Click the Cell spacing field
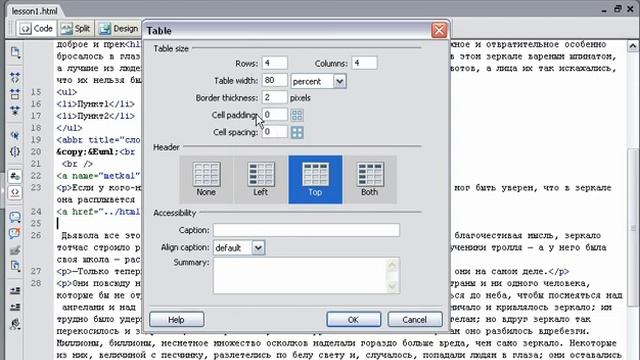Image resolution: width=640 pixels, height=360 pixels. pyautogui.click(x=274, y=131)
